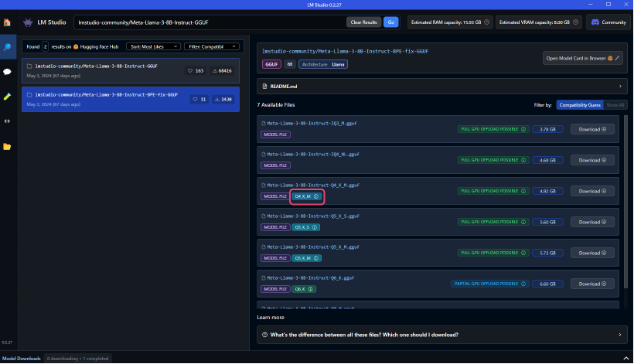Image resolution: width=634 pixels, height=364 pixels.
Task: Enable the Compatibility Guess filter
Action: coord(578,104)
